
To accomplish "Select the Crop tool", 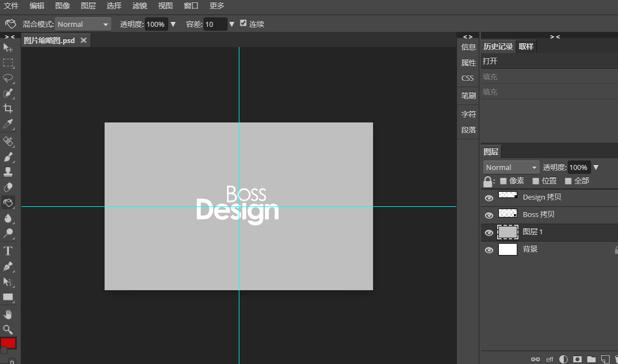I will (x=8, y=108).
